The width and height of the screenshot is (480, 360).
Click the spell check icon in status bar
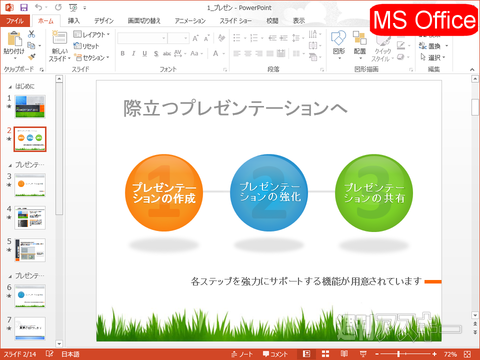[49, 354]
